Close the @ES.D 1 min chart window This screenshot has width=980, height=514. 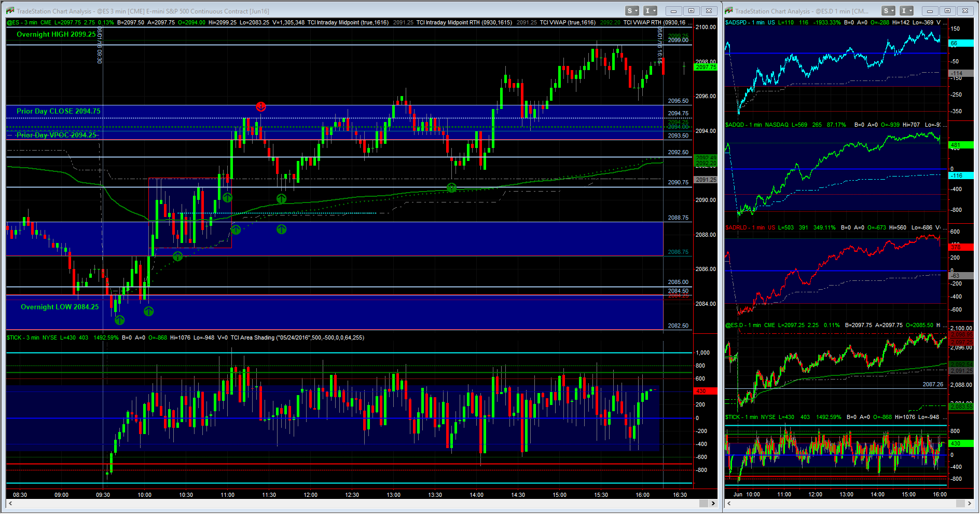(965, 10)
